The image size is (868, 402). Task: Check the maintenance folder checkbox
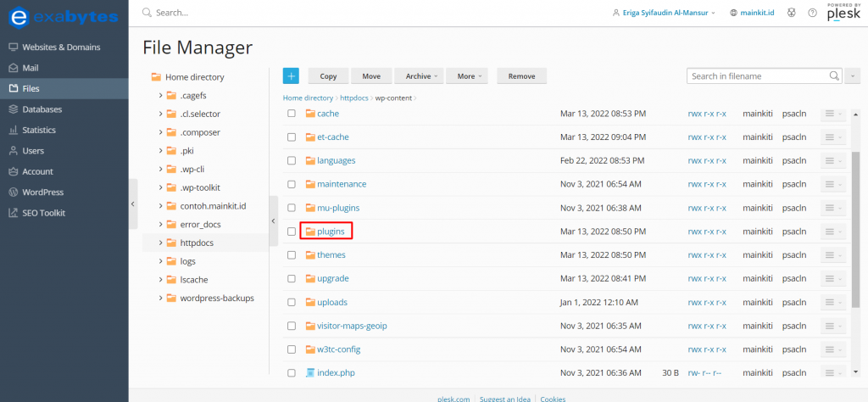[292, 184]
